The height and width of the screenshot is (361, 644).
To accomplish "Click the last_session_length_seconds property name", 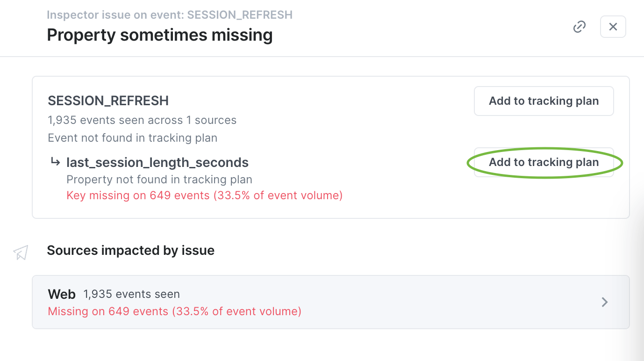I will (x=157, y=162).
